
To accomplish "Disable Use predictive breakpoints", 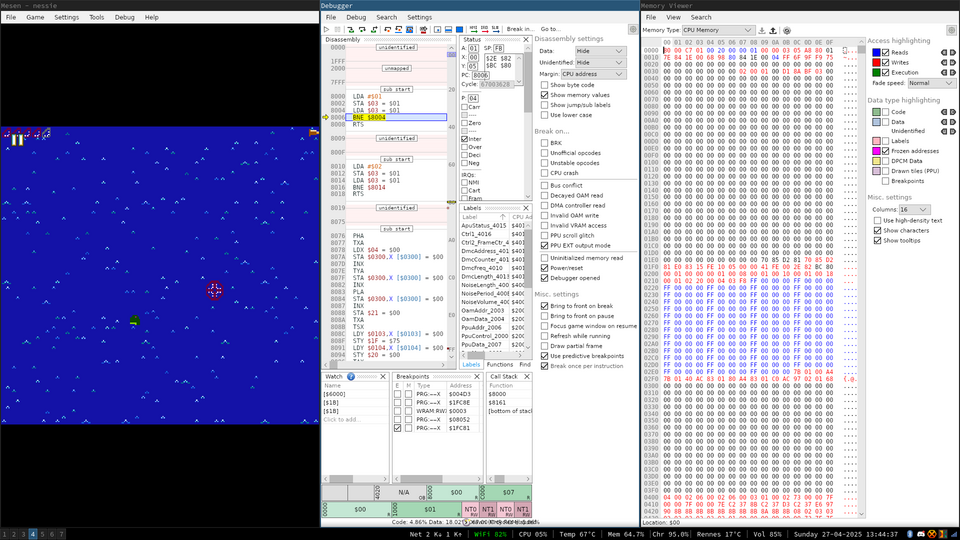I will (544, 356).
